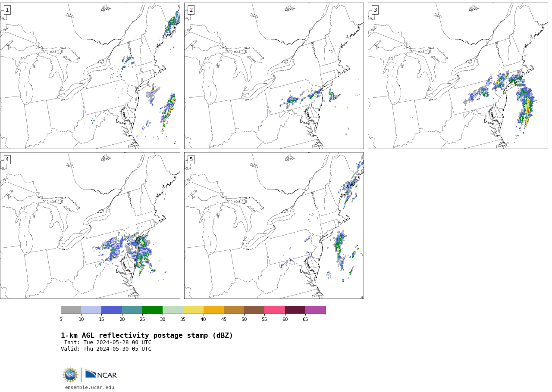Click the yellow 35-40 dBZ swatch
This screenshot has height=392, width=552.
[193, 310]
